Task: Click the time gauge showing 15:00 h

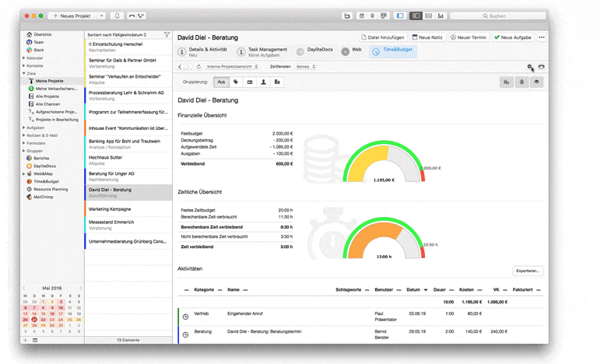Action: click(x=384, y=238)
